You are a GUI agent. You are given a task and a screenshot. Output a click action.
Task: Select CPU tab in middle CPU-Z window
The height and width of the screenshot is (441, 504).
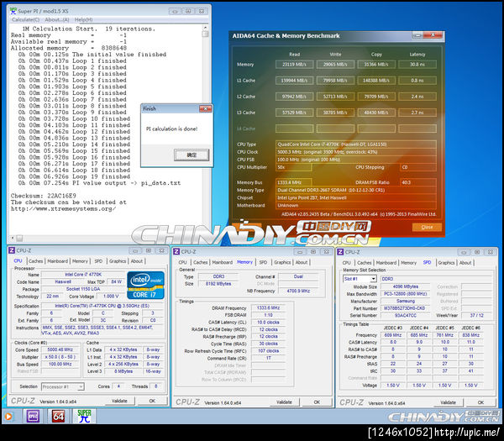[x=182, y=262]
